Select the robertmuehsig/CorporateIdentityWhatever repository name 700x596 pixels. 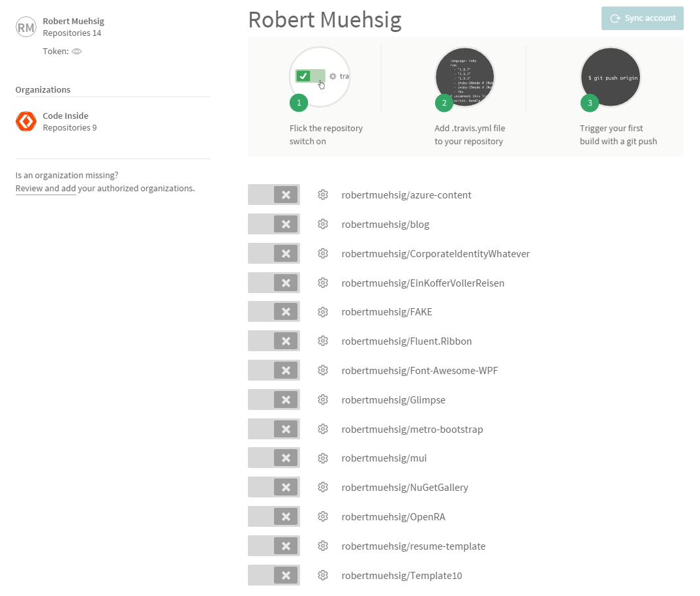click(434, 253)
